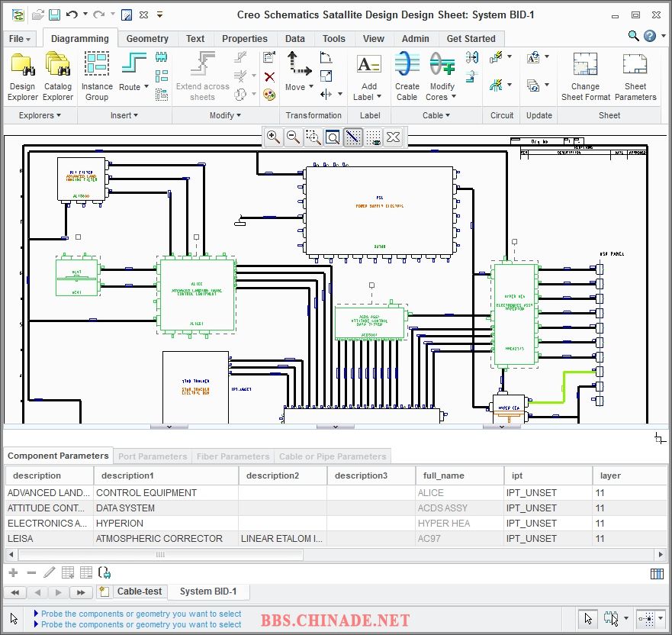The height and width of the screenshot is (635, 672).
Task: Open the selection filter dropdown in status bar
Action: coord(626,618)
